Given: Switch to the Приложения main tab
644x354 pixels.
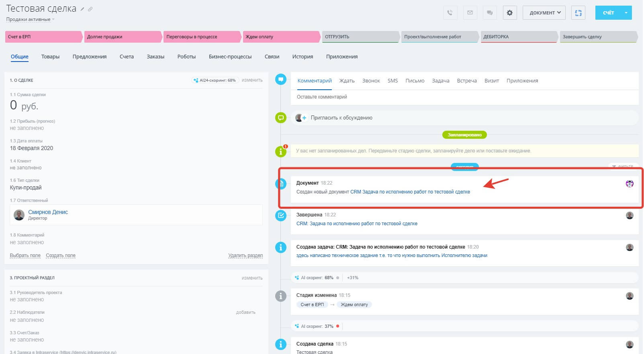Looking at the screenshot, I should (x=342, y=56).
